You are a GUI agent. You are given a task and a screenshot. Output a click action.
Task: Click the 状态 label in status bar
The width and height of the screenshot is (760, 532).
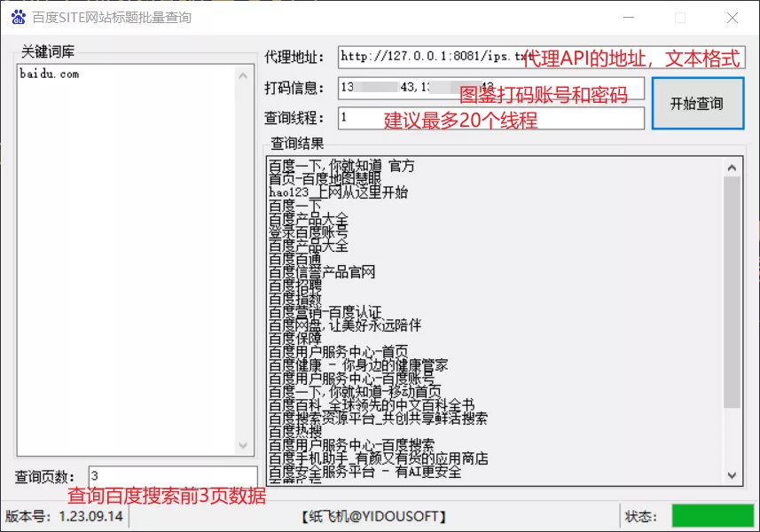click(x=641, y=517)
